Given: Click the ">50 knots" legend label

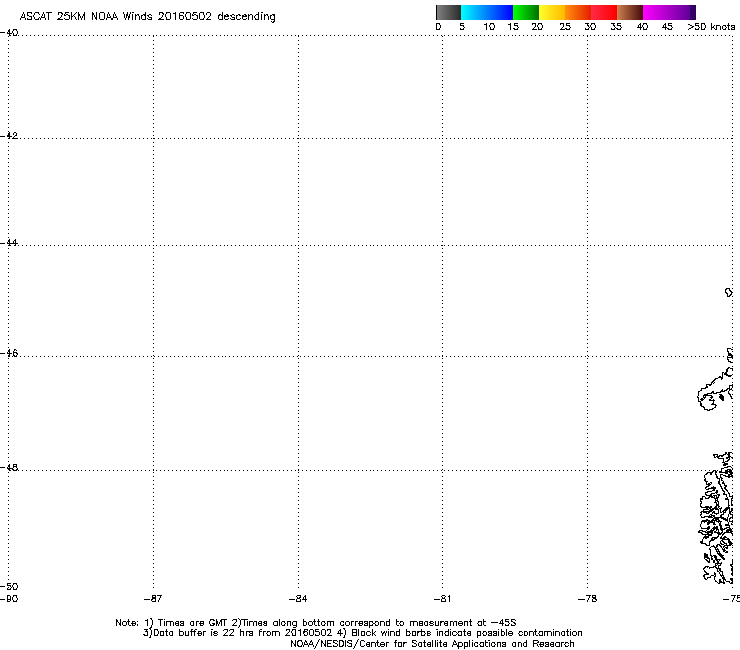Looking at the screenshot, I should 711,27.
